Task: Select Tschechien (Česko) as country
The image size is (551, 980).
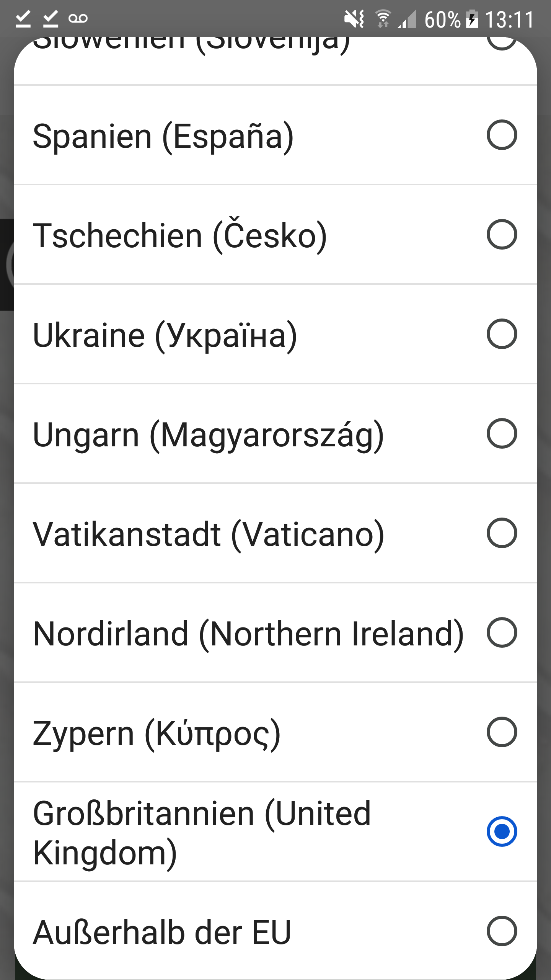Action: 502,234
